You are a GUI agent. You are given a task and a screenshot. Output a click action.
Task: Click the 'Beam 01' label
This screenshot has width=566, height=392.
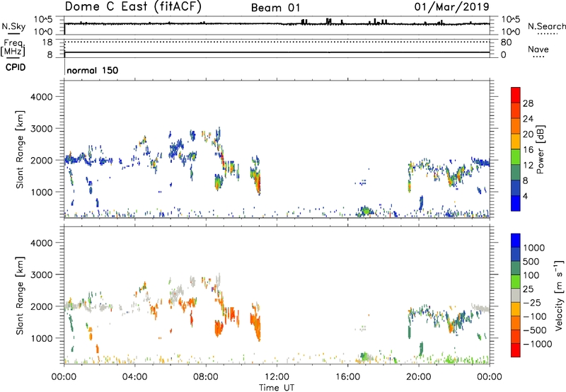tap(275, 8)
